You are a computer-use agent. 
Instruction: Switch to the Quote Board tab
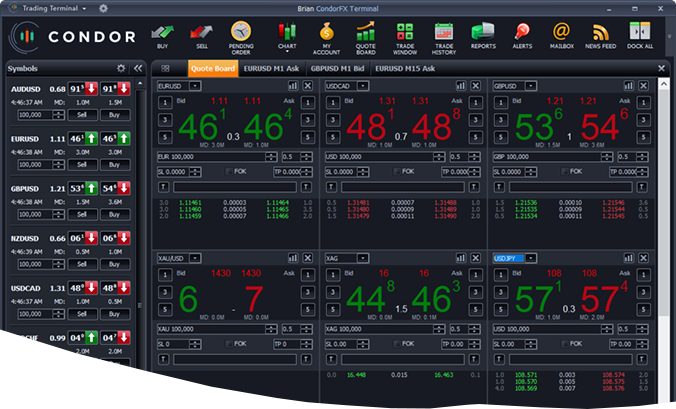(x=213, y=69)
